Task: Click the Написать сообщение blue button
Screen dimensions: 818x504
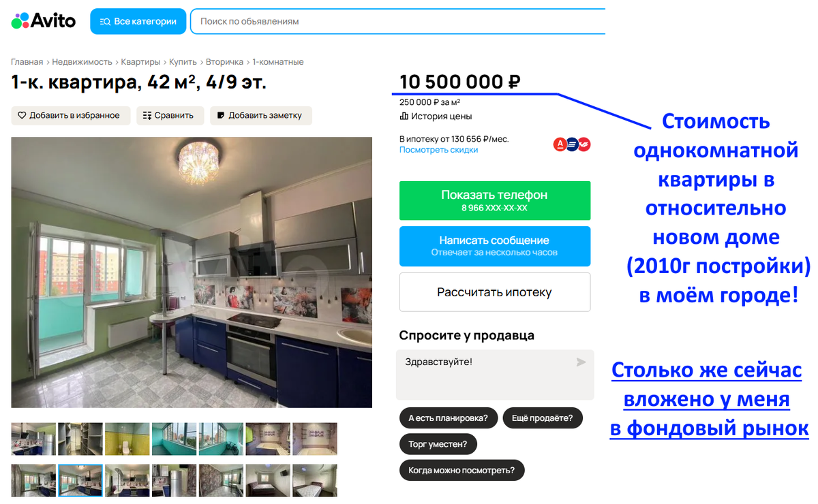Action: (495, 246)
